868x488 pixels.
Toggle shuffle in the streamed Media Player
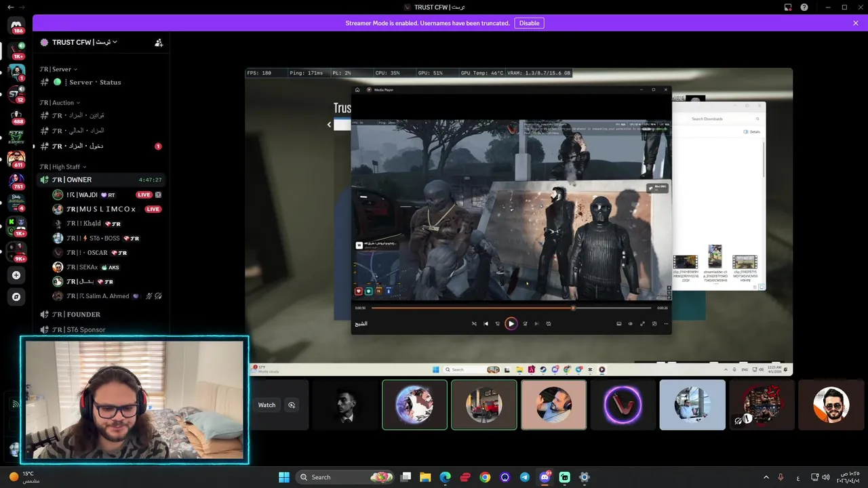pyautogui.click(x=474, y=323)
